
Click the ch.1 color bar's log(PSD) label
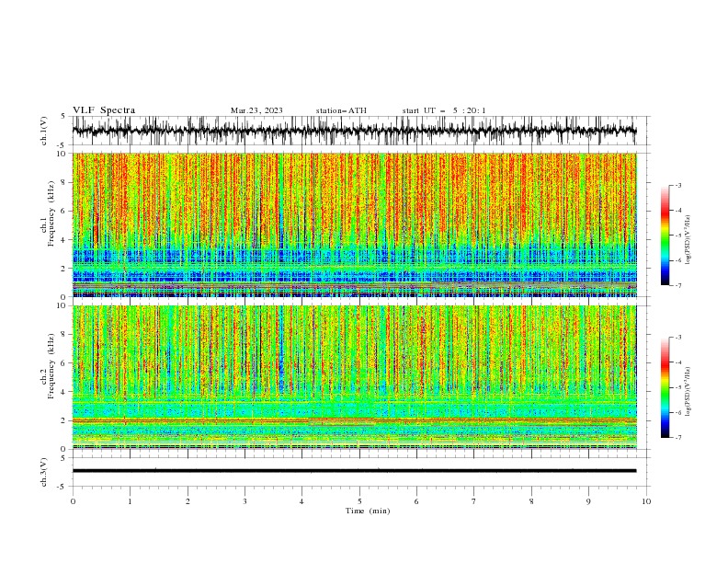[688, 240]
